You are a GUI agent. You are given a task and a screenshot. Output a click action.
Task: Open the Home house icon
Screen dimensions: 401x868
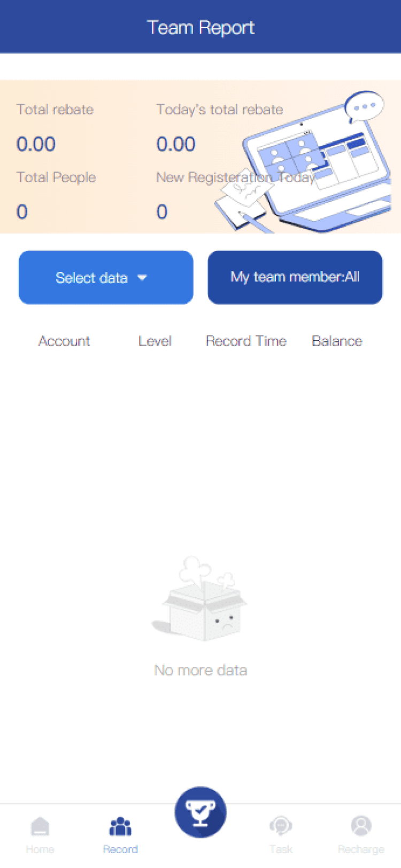coord(40,826)
